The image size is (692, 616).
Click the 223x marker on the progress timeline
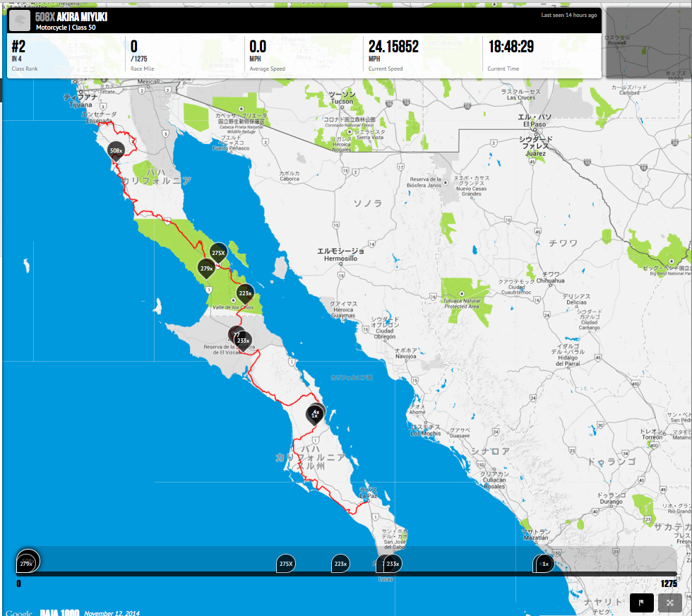pos(340,564)
